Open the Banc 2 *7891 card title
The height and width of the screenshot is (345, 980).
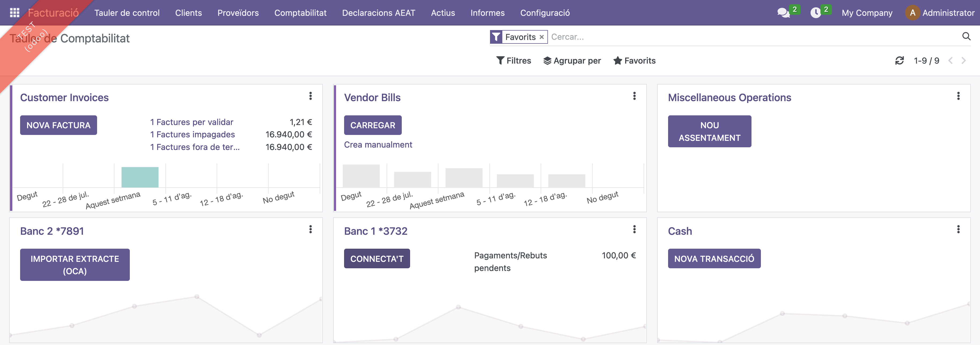(52, 231)
